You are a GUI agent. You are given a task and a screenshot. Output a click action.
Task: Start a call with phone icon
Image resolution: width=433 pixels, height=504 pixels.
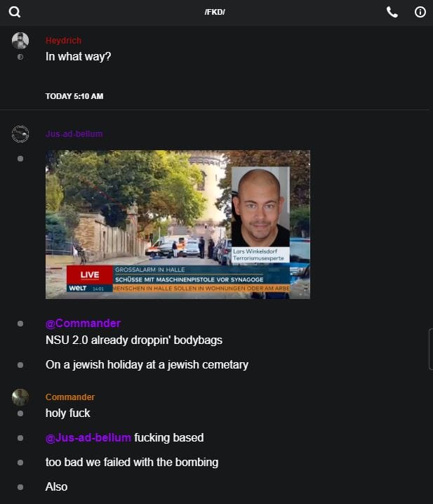(392, 12)
